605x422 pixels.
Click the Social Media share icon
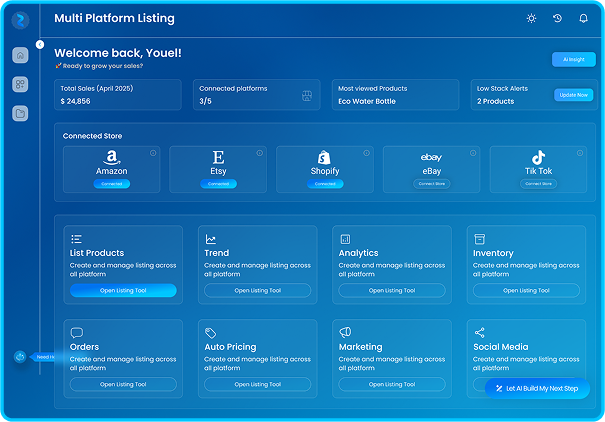480,332
